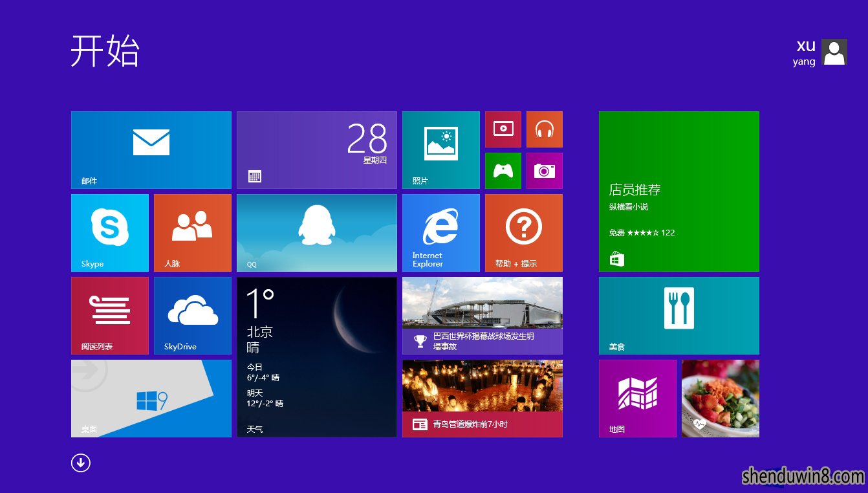868x493 pixels.
Task: Launch the Video tile with play icon
Action: (x=503, y=129)
